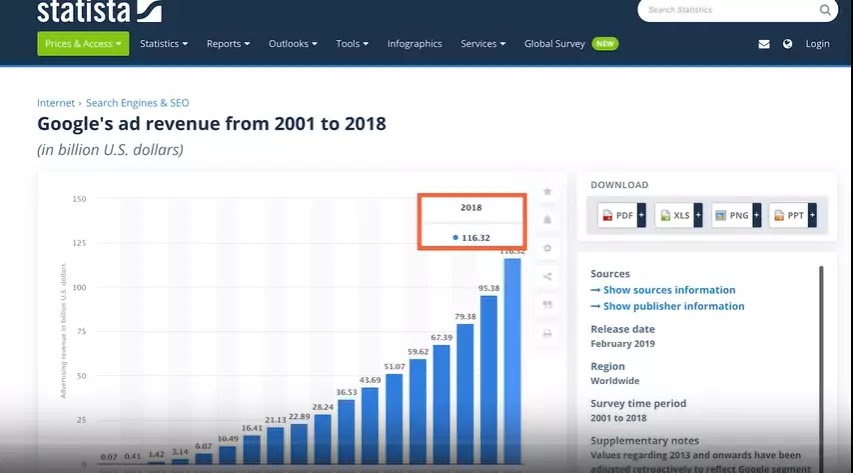Click the globe language icon

click(787, 44)
